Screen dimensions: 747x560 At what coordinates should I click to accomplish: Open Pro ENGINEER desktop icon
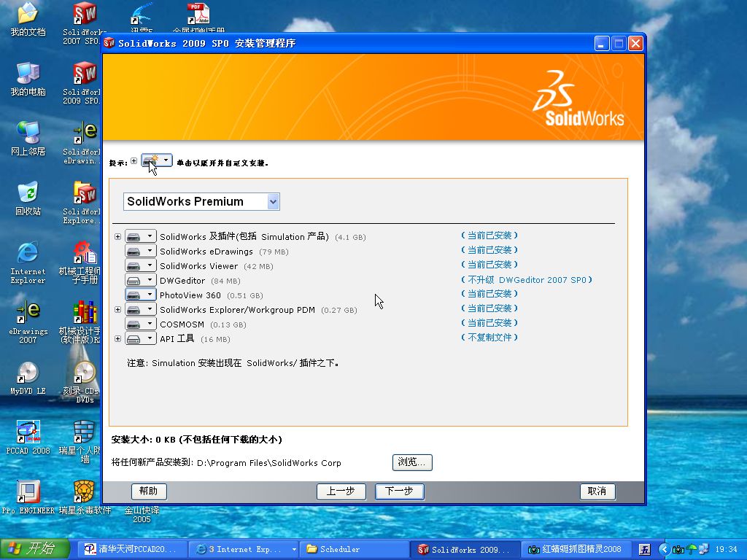click(x=28, y=497)
